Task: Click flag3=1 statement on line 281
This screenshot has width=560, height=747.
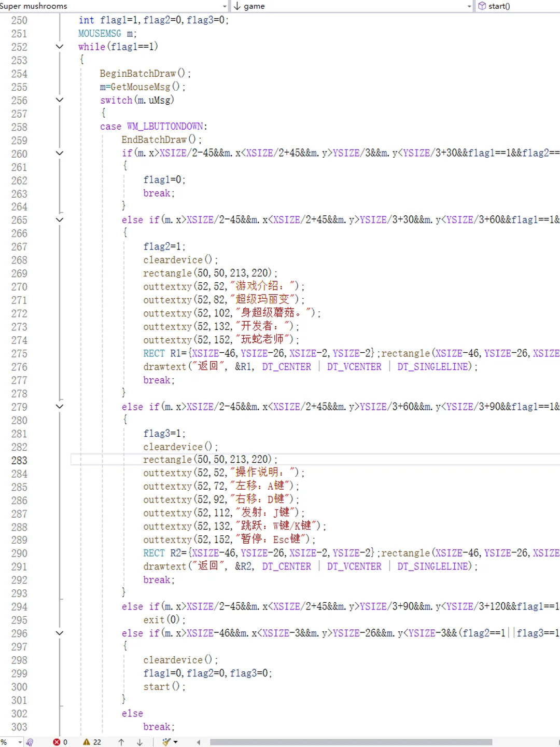Action: [164, 433]
